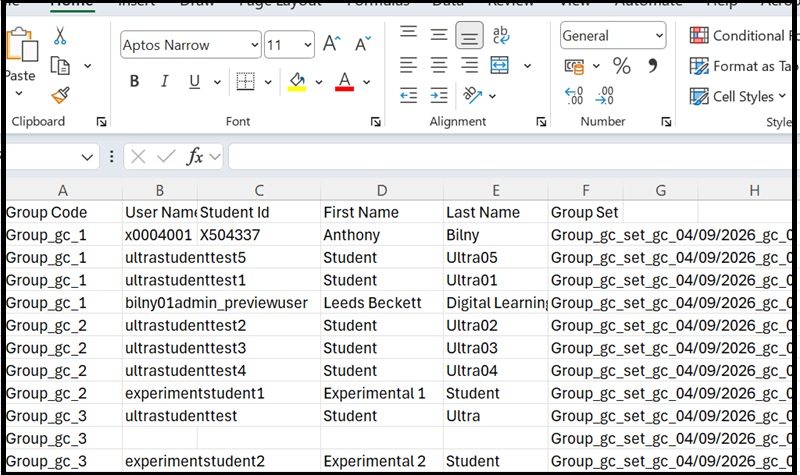Open Clipboard pane launcher
The width and height of the screenshot is (800, 475).
click(101, 121)
